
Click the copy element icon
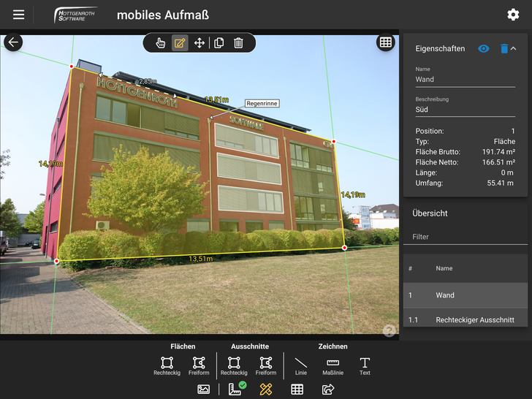(x=218, y=43)
